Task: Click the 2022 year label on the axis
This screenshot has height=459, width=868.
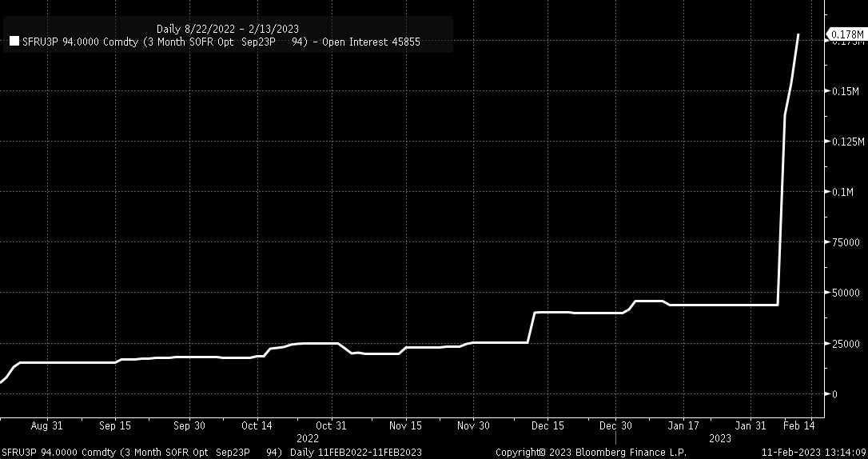Action: pyautogui.click(x=308, y=438)
